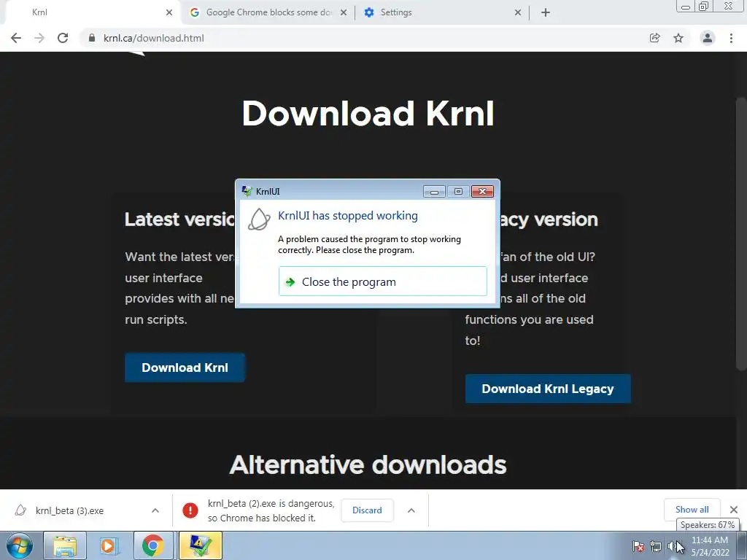Click the Alternative downloads heading
This screenshot has width=747, height=560.
368,464
